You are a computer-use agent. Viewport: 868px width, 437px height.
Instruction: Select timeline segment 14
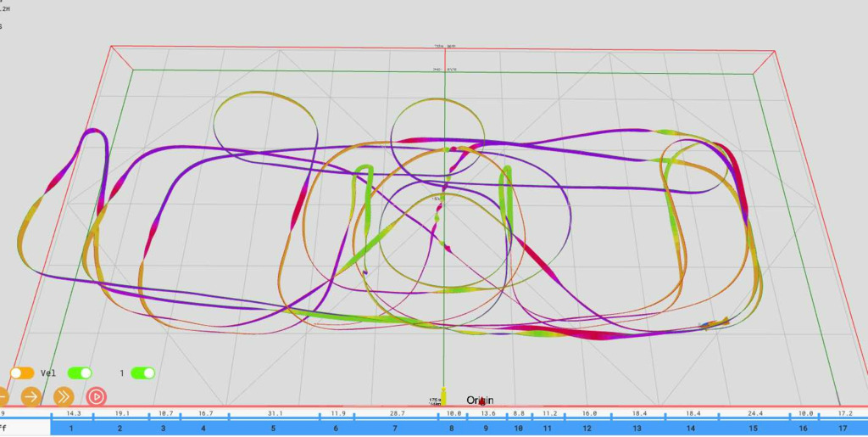[x=691, y=429]
